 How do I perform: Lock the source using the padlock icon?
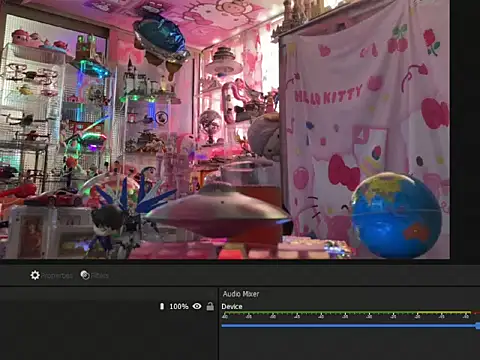click(210, 306)
